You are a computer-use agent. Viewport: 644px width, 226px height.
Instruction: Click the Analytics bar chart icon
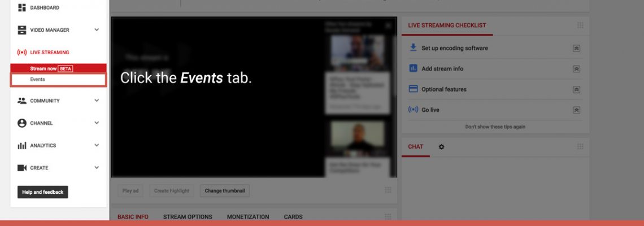click(x=22, y=146)
